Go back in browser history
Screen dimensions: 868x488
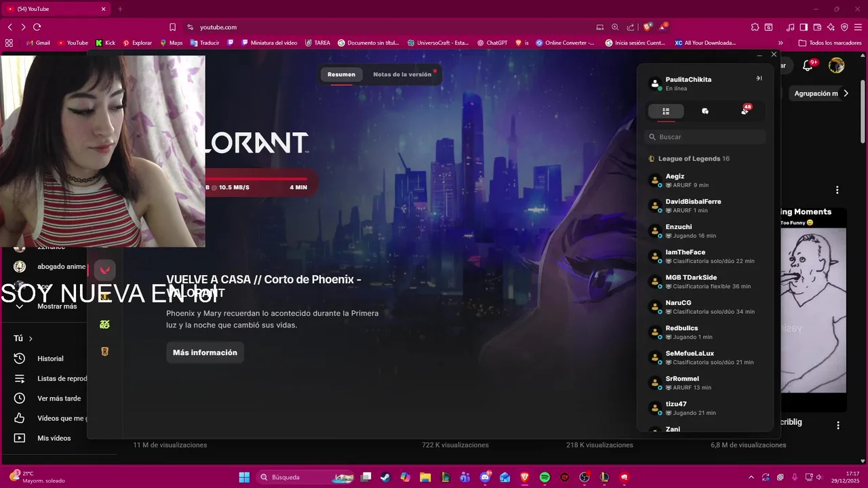point(9,27)
